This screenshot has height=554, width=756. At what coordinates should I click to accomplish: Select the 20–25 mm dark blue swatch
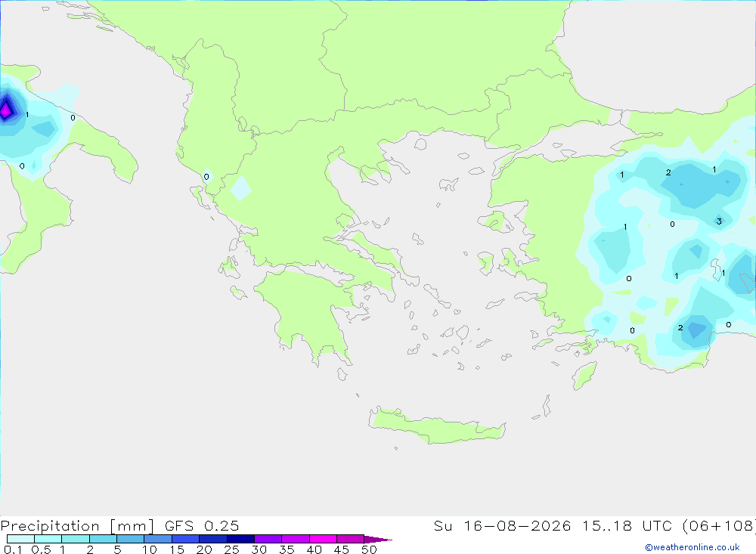click(212, 539)
